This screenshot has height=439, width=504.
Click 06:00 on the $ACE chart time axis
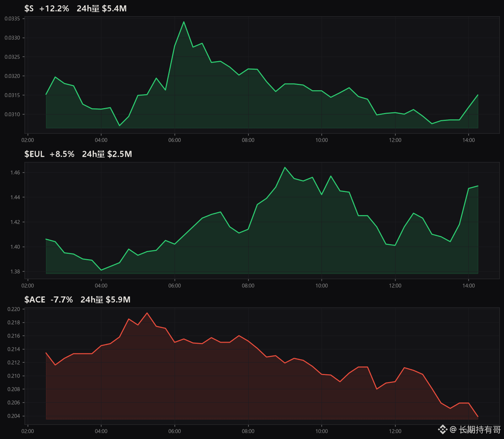pos(175,431)
